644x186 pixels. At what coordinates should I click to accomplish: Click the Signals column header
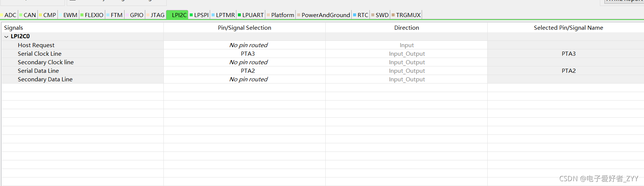click(x=83, y=27)
